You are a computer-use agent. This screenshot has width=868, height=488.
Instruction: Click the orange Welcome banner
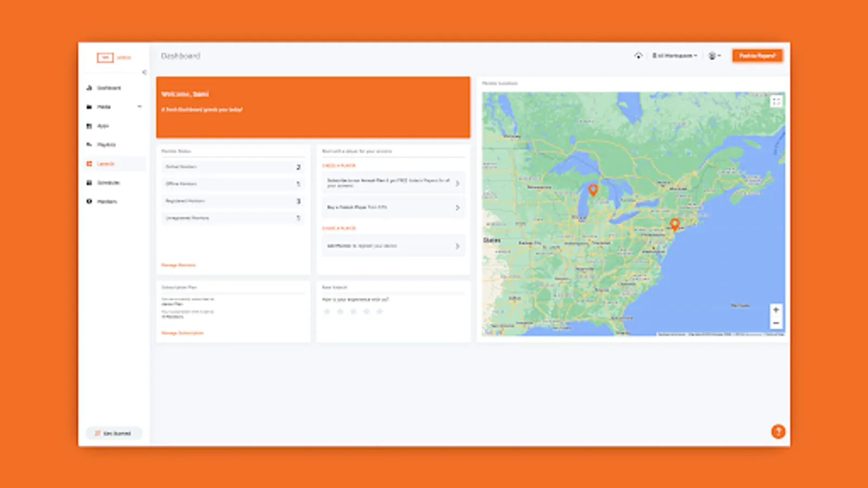click(x=313, y=107)
